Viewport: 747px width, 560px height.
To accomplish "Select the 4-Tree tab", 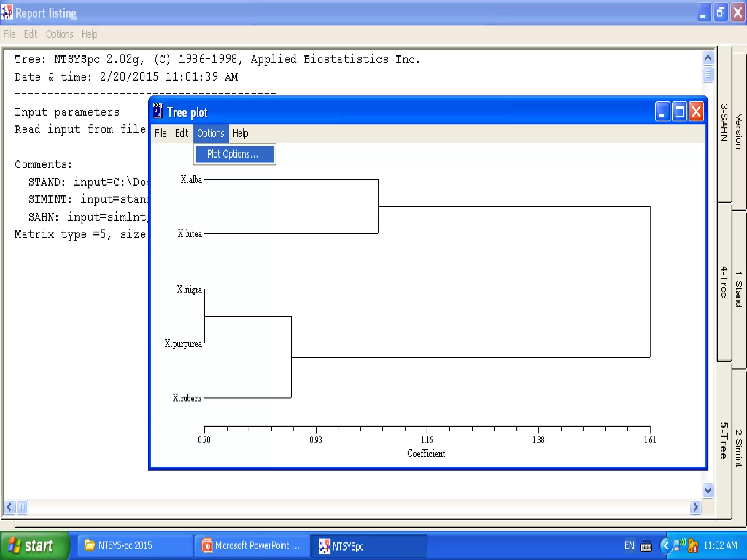I will point(724,282).
